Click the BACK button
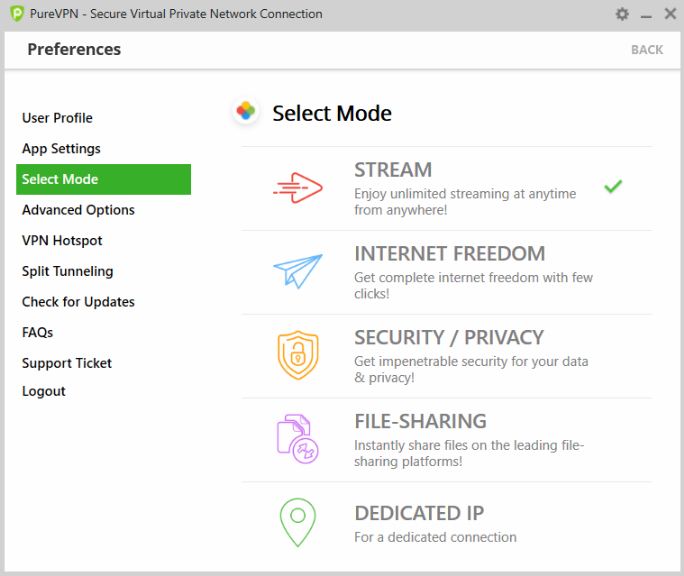684x576 pixels. point(647,50)
